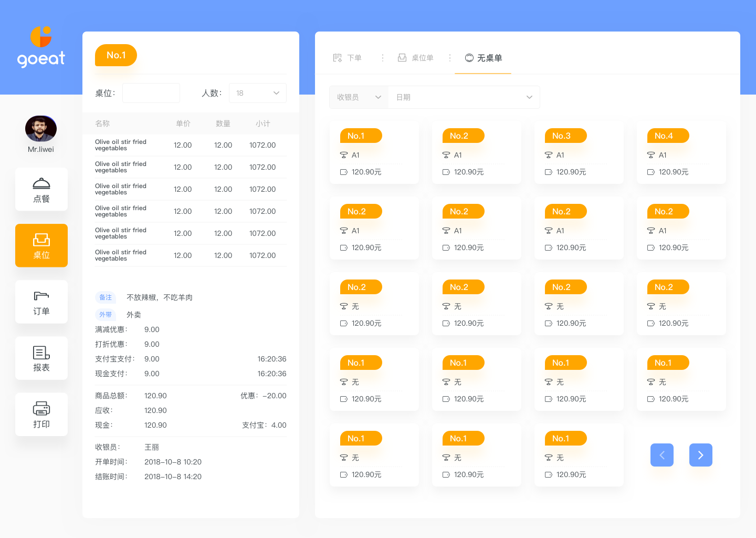Expand the 收银员 cashier dropdown
The height and width of the screenshot is (538, 756).
point(359,97)
